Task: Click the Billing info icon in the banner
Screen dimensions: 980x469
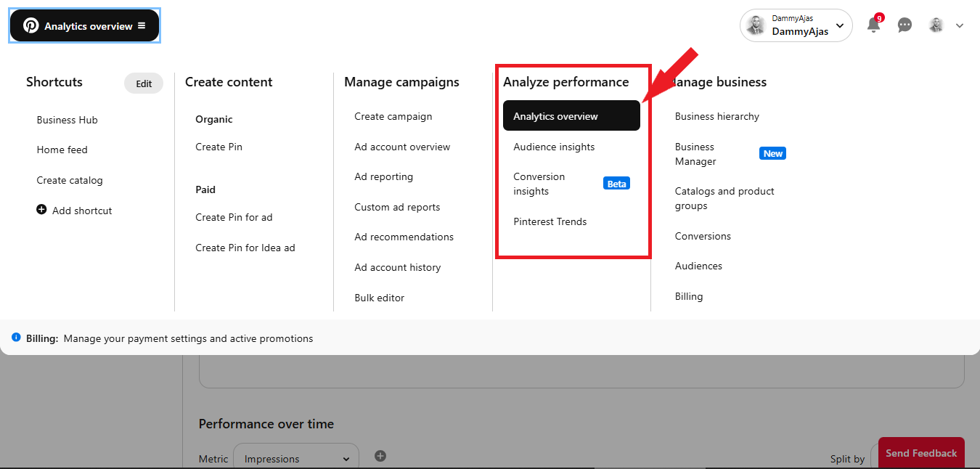Action: pyautogui.click(x=16, y=338)
